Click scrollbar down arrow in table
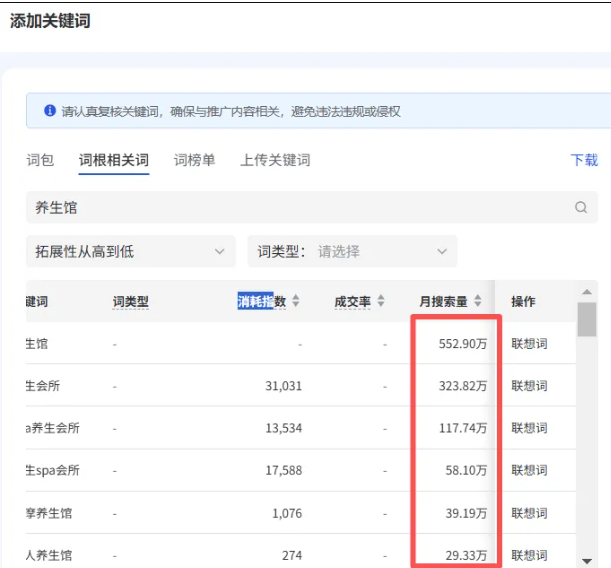The height and width of the screenshot is (568, 611). pos(587,561)
